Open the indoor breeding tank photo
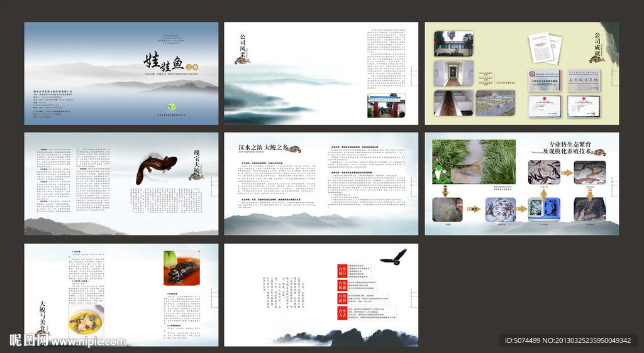The width and height of the screenshot is (644, 353). click(453, 103)
